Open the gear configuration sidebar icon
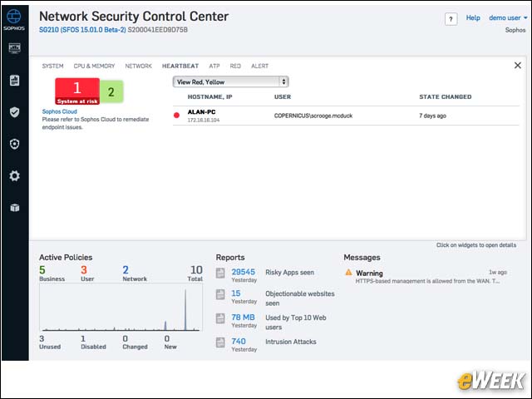Viewport: 532px width, 399px height. (14, 175)
